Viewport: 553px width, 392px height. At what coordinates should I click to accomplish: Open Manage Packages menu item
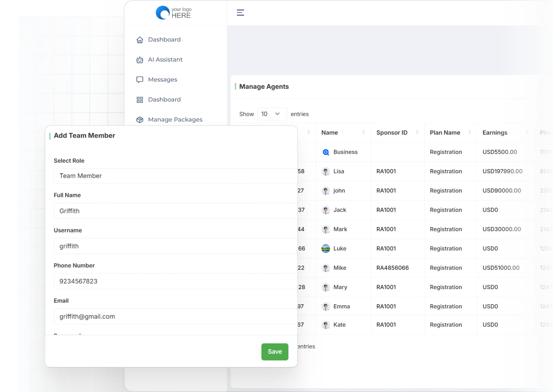click(175, 120)
